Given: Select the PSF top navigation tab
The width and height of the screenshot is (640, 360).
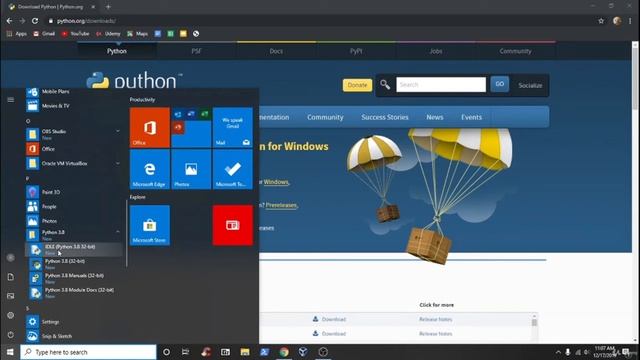Looking at the screenshot, I should click(x=196, y=51).
